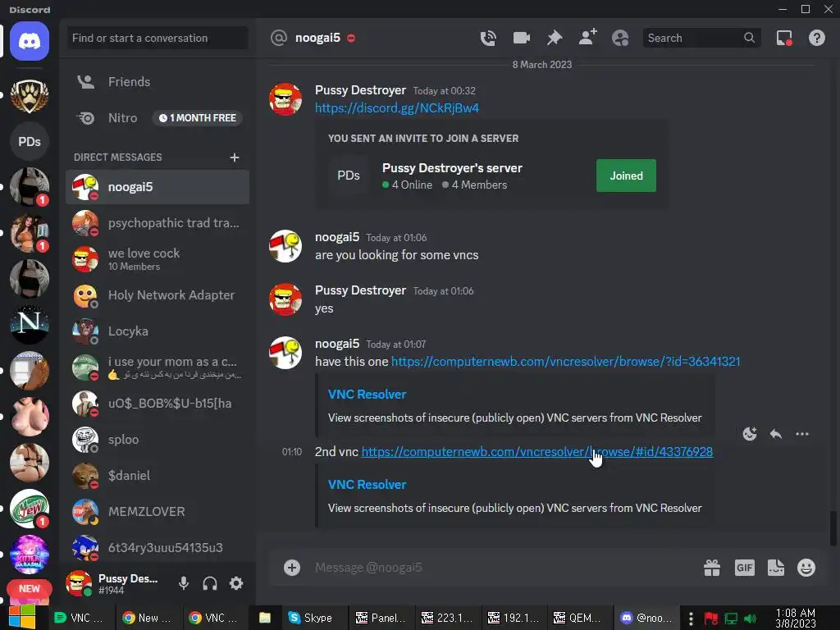Start a voice call with noogai5
Screen dimensions: 840x630
[487, 38]
